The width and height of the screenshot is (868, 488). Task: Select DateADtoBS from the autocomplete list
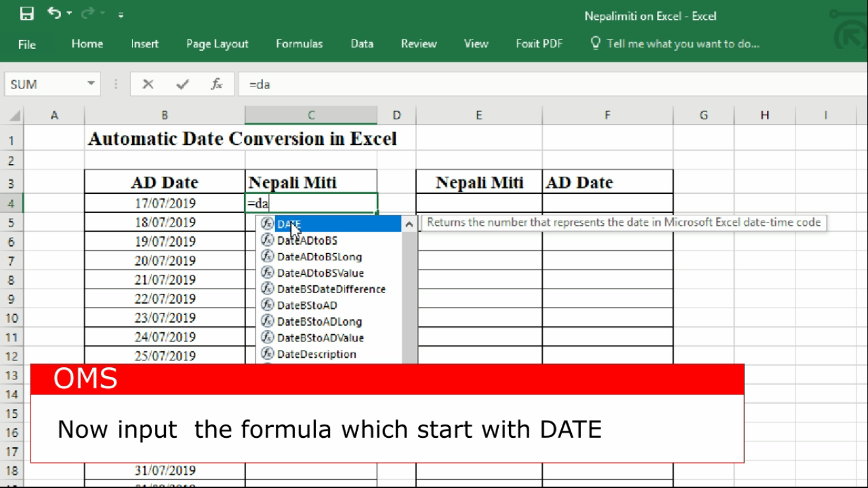pyautogui.click(x=308, y=240)
